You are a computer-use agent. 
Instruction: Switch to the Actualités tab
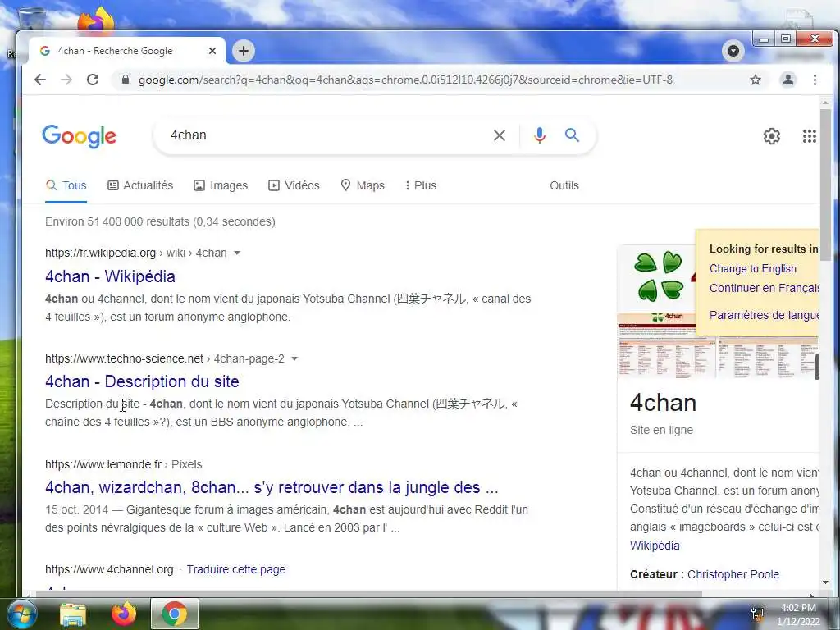(140, 185)
